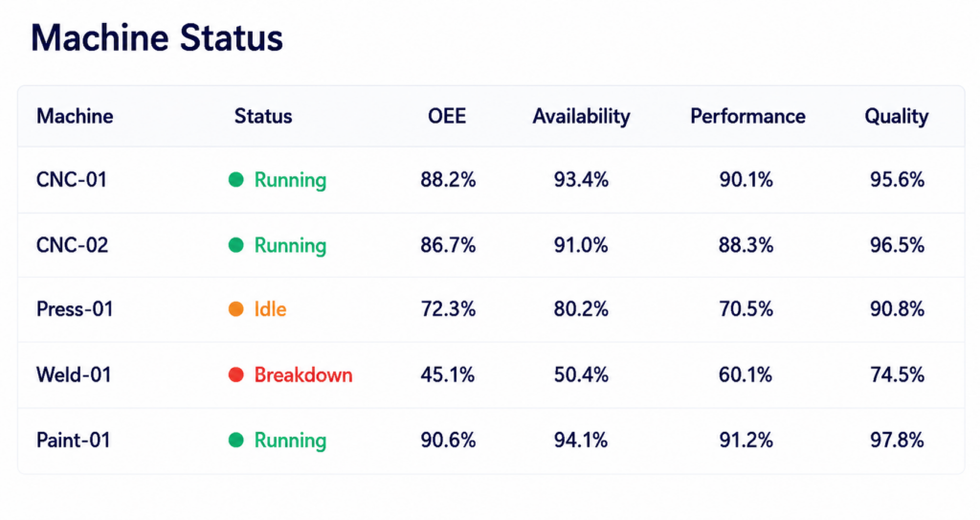980x520 pixels.
Task: Click Weld-01 availability value 50.4%
Action: (581, 374)
